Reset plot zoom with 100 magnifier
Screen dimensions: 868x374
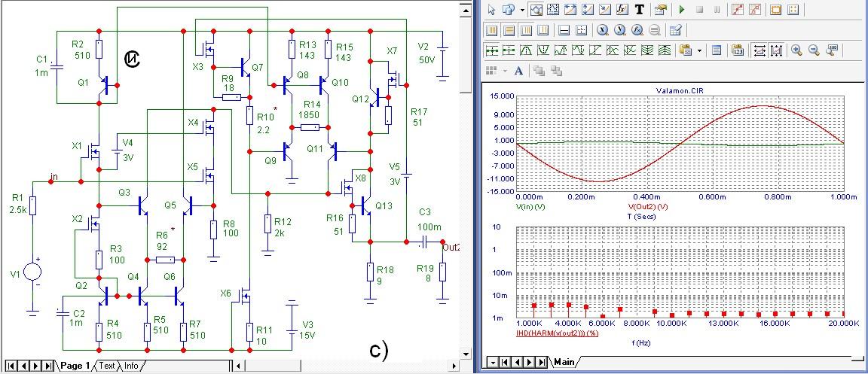[x=832, y=50]
